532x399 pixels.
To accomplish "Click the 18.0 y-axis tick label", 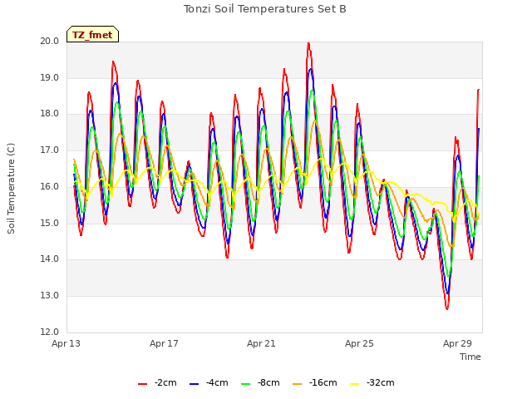I will click(50, 114).
